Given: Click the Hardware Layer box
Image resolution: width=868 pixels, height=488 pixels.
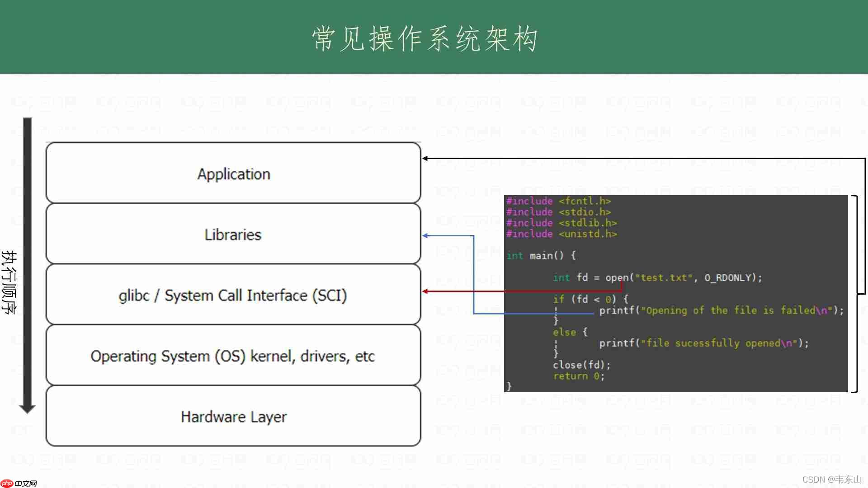Looking at the screenshot, I should coord(233,416).
